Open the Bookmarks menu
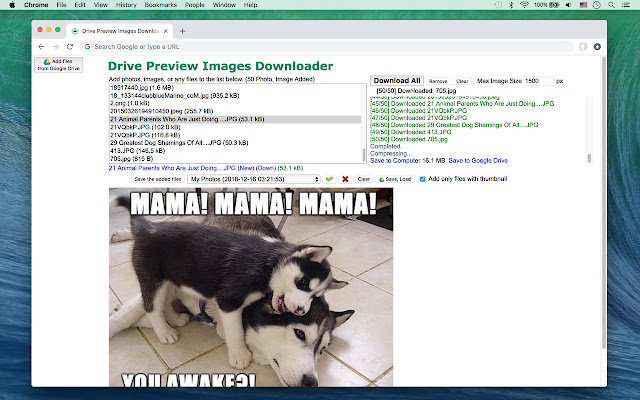 (161, 5)
